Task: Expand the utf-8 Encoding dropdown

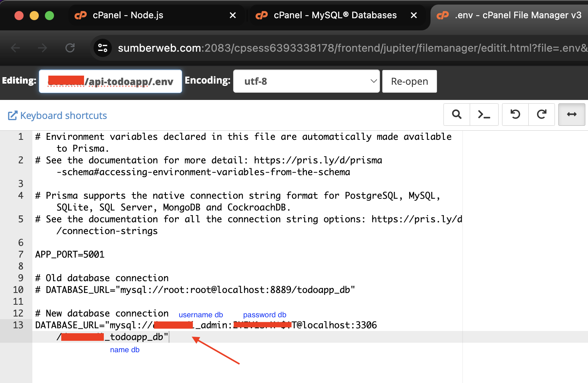Action: pyautogui.click(x=306, y=81)
